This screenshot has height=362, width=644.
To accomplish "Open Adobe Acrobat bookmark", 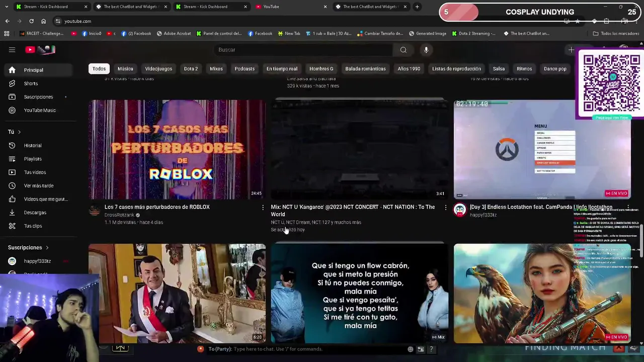I will click(174, 34).
